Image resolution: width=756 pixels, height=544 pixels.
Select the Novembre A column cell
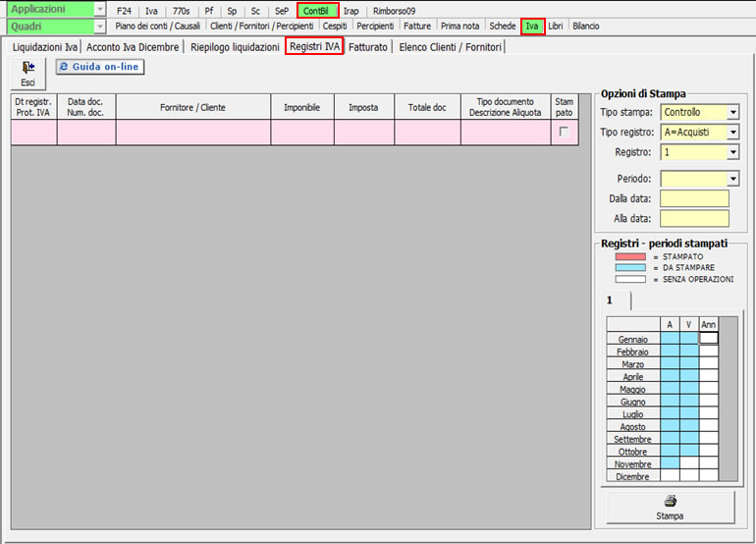(670, 463)
